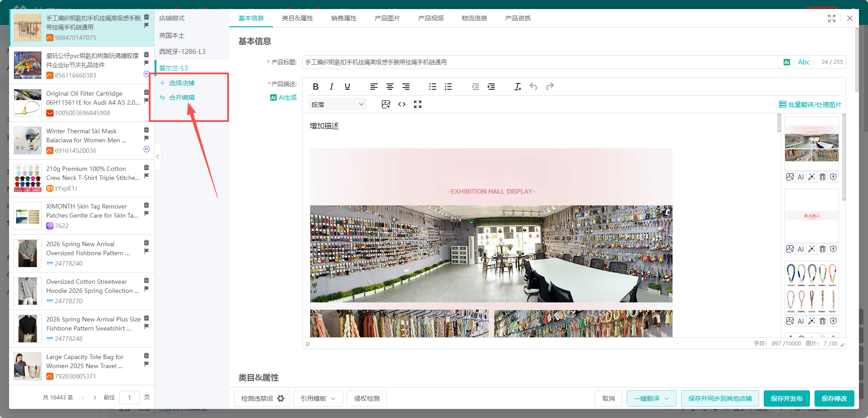Select the 爱尔兰-L3 store
The width and height of the screenshot is (868, 418).
(x=192, y=68)
